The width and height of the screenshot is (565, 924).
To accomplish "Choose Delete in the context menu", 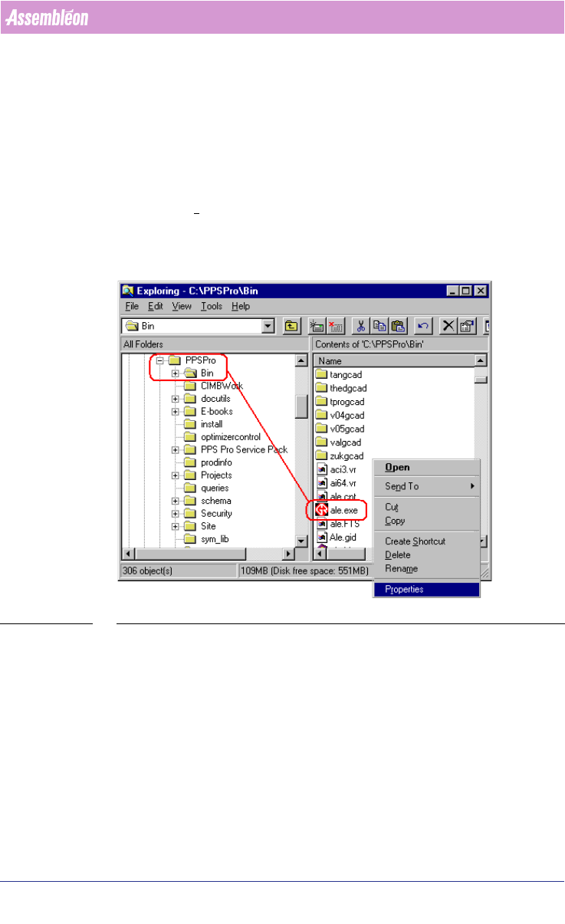I will (x=426, y=555).
